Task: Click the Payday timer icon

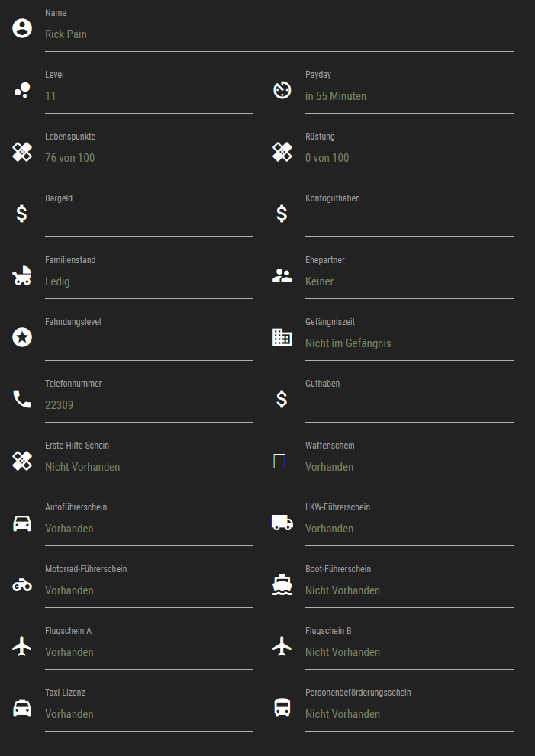Action: 282,90
